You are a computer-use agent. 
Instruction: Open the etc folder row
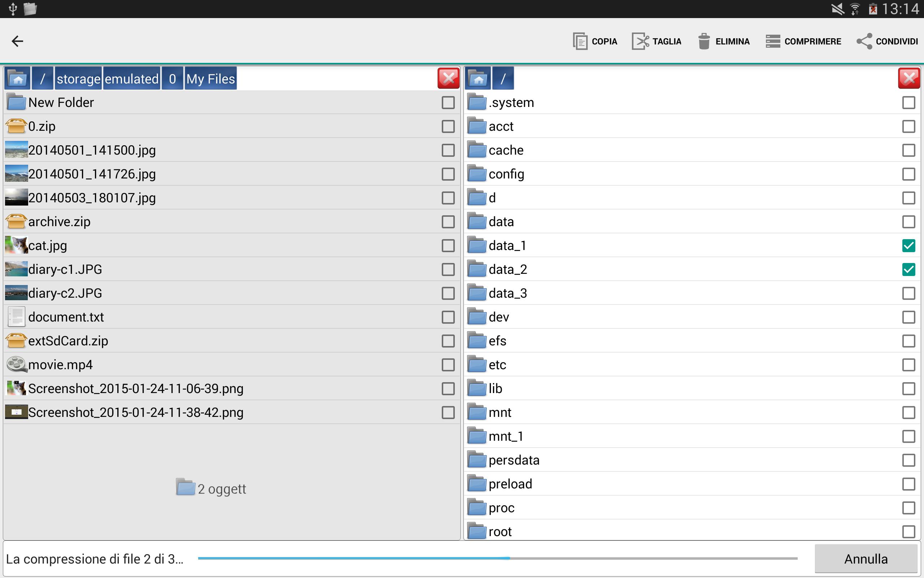692,364
